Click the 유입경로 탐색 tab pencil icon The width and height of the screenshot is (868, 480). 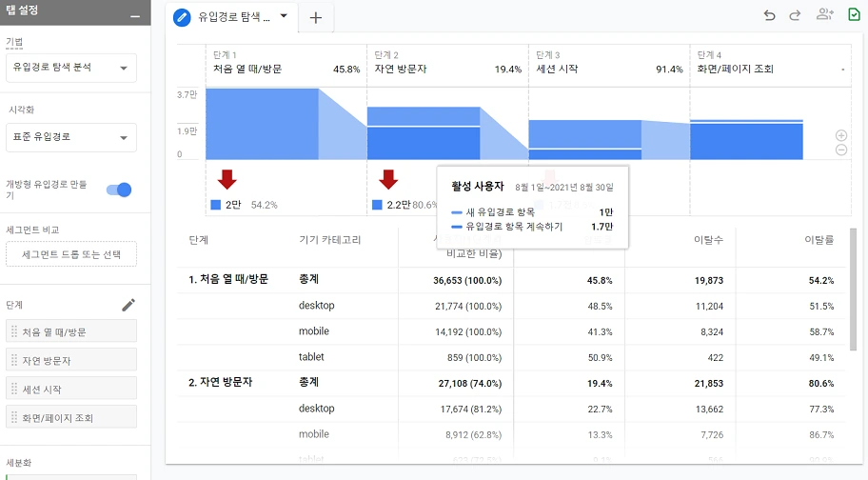pos(182,17)
